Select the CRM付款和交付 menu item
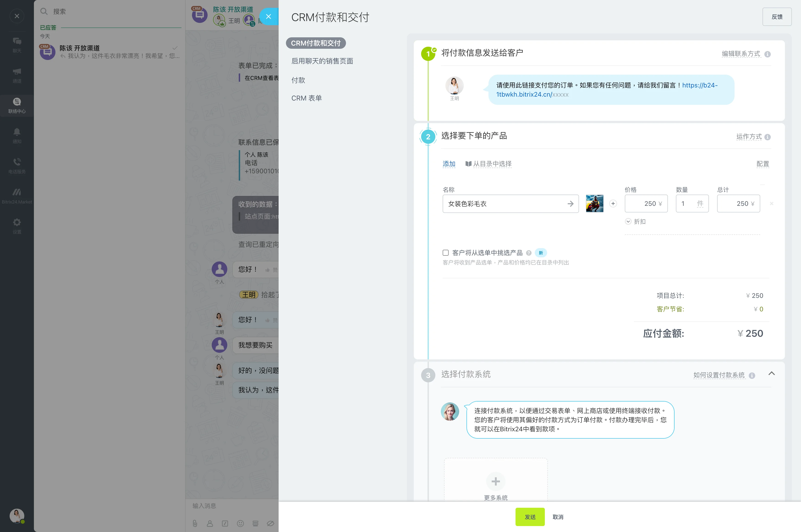 point(316,43)
